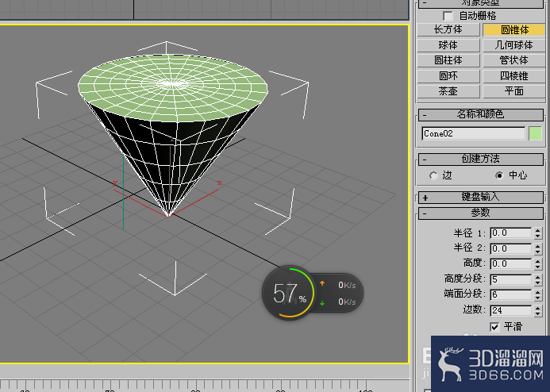This screenshot has height=392, width=550.
Task: Select the 球体 sphere primitive button
Action: (448, 45)
